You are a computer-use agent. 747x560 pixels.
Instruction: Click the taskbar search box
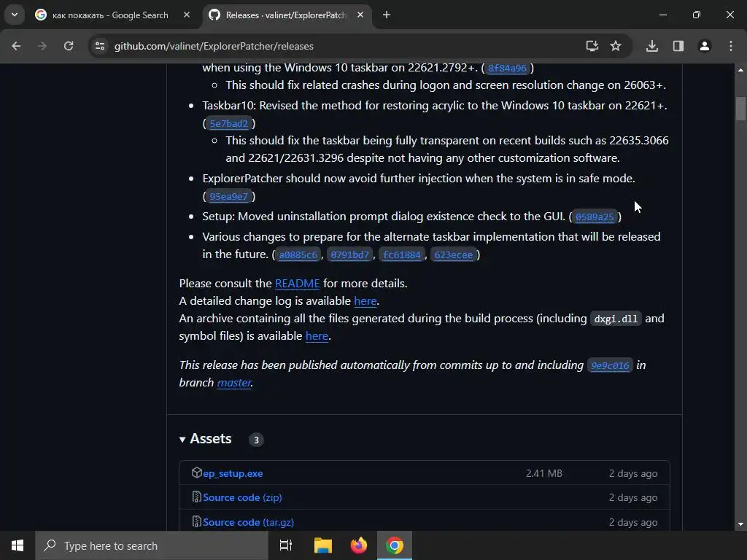152,545
